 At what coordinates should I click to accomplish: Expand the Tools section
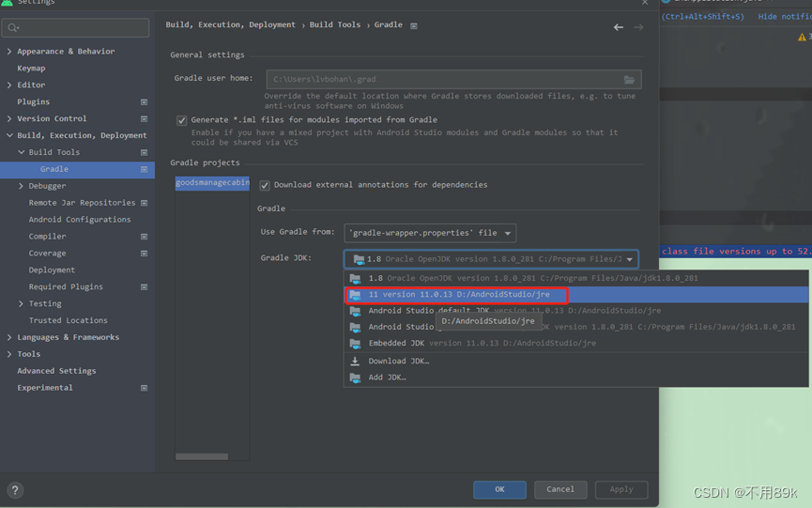[9, 354]
